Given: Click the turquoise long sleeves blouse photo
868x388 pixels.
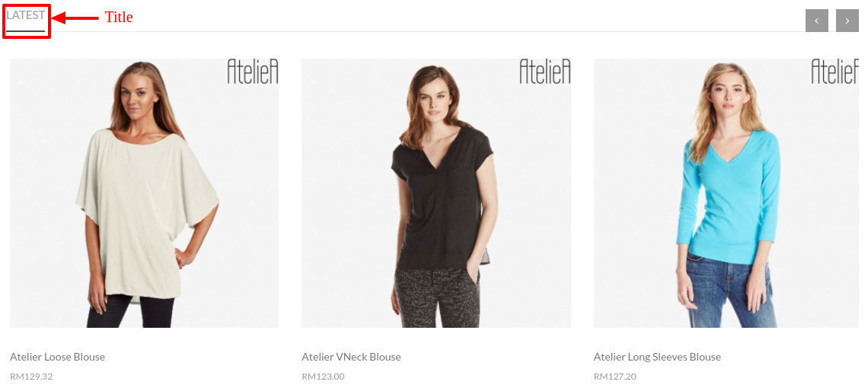Looking at the screenshot, I should click(726, 194).
